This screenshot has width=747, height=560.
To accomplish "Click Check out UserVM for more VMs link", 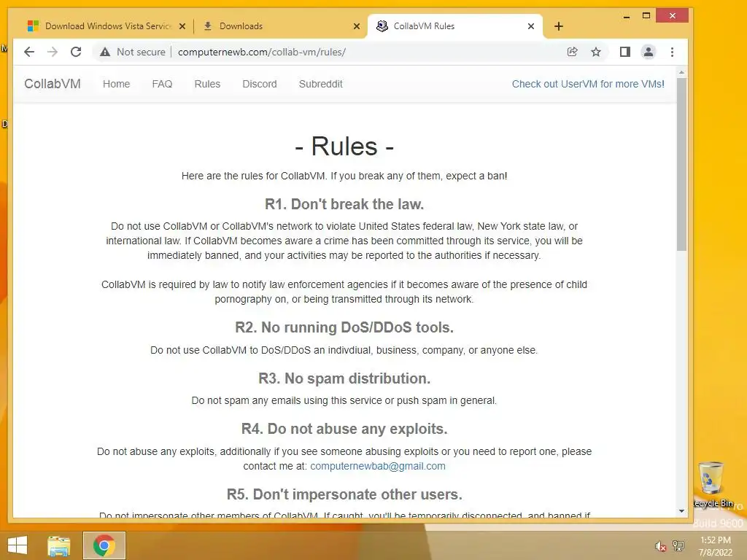I will 588,84.
